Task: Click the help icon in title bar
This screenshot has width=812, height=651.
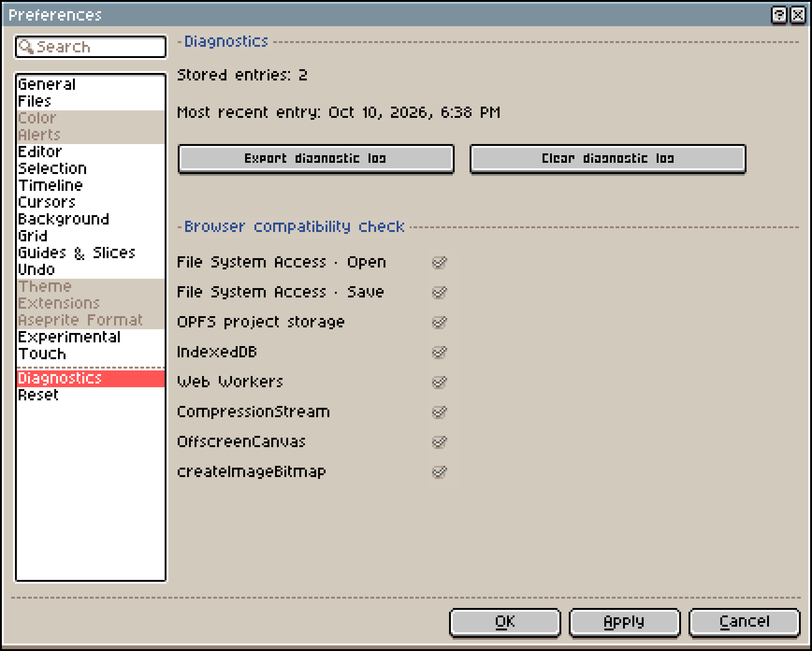Action: coord(779,15)
